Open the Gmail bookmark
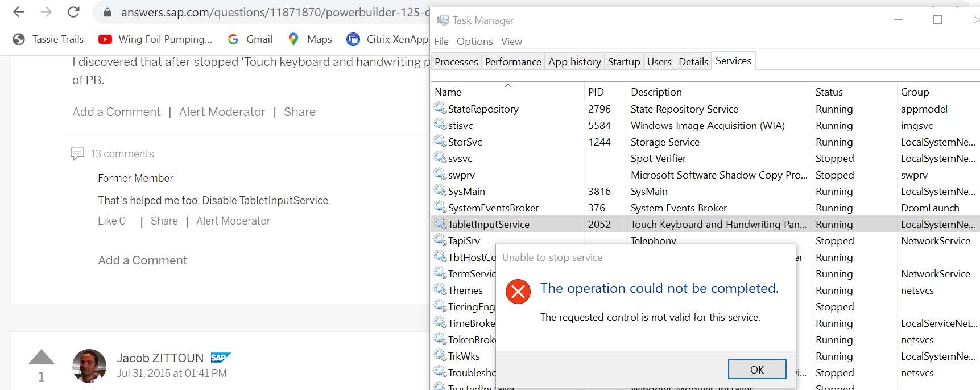Image resolution: width=980 pixels, height=390 pixels. tap(250, 39)
